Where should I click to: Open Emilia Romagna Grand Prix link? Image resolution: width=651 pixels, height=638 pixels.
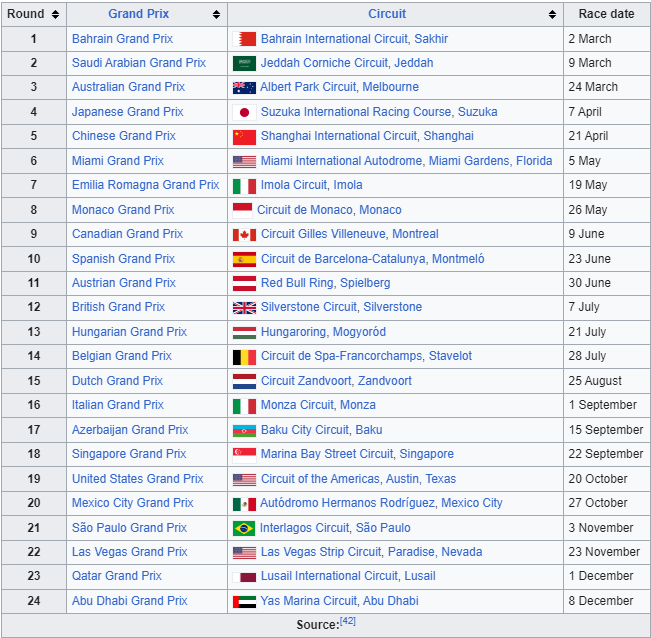[145, 185]
